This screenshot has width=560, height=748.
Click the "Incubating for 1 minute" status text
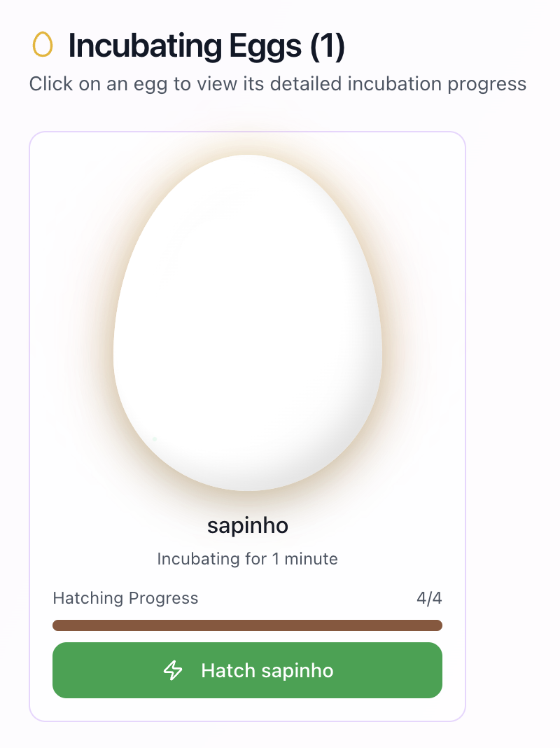247,559
